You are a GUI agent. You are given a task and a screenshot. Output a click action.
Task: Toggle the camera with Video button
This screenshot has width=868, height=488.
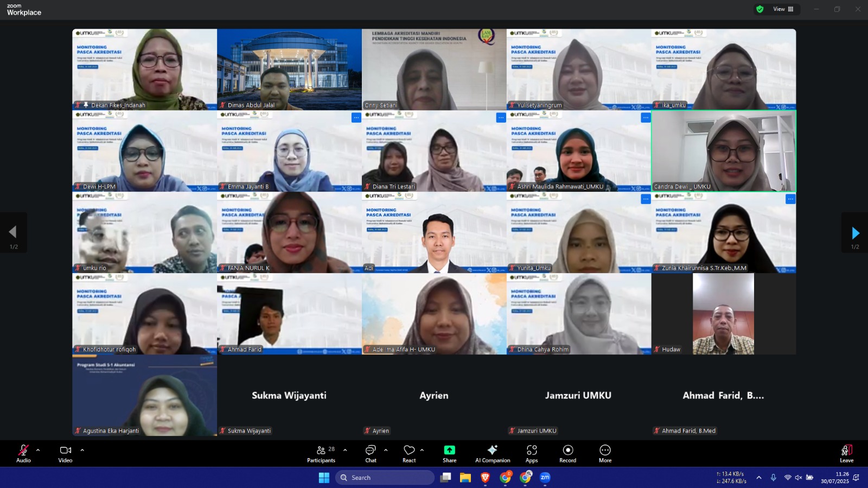point(65,454)
